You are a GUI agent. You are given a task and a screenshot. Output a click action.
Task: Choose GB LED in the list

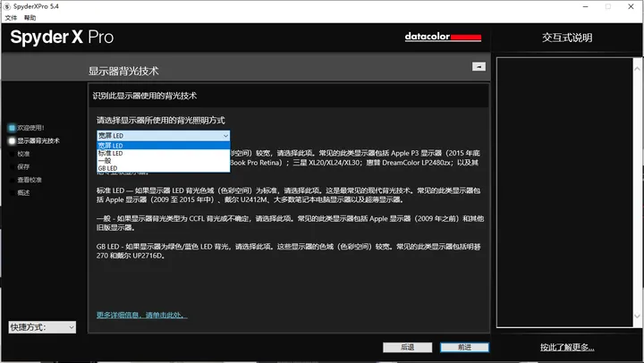coord(163,168)
